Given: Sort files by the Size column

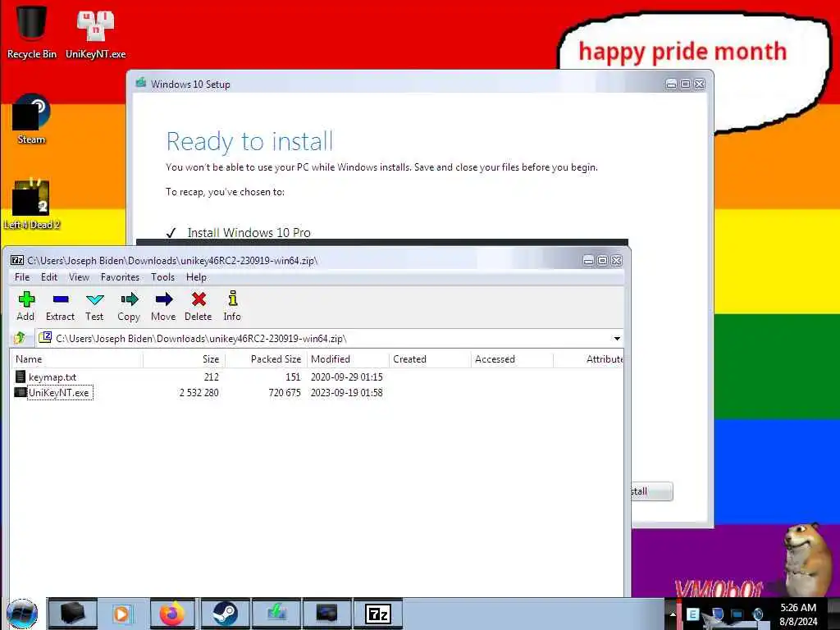Looking at the screenshot, I should point(184,359).
